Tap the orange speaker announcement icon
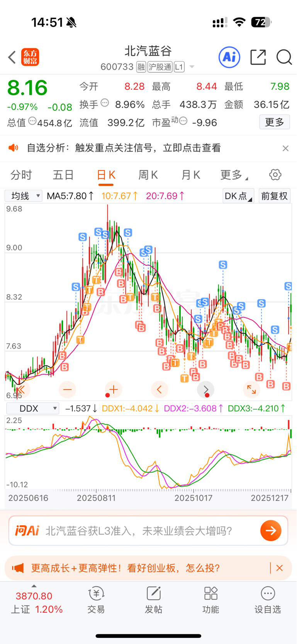 (14, 148)
